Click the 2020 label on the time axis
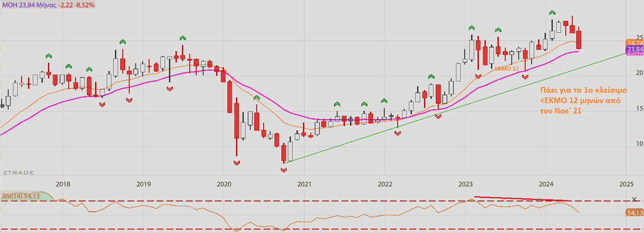Viewport: 644px width, 233px height. point(224,184)
